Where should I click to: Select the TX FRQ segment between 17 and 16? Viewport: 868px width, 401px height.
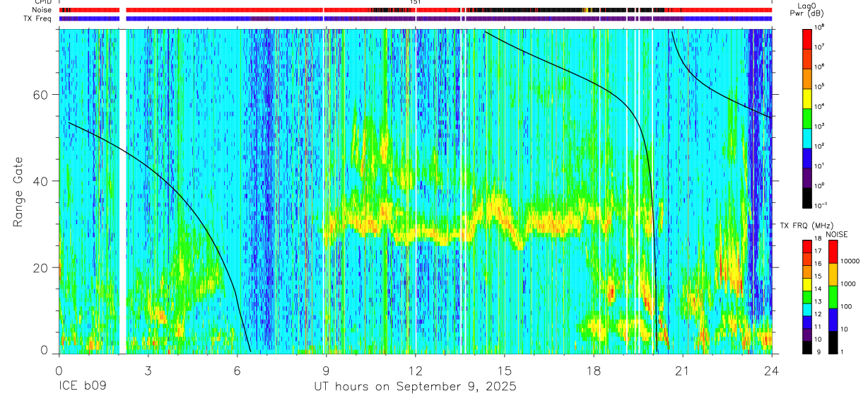point(807,258)
